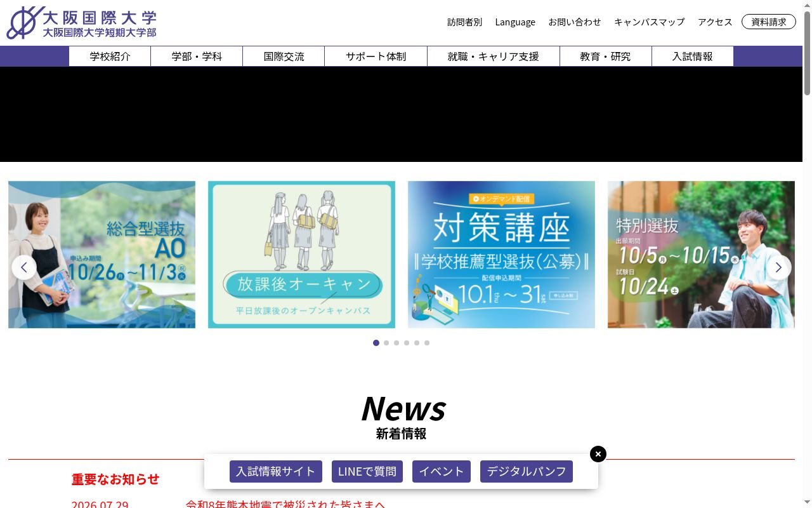Click the LINEで質問 button
The height and width of the screenshot is (508, 812).
[x=367, y=472]
